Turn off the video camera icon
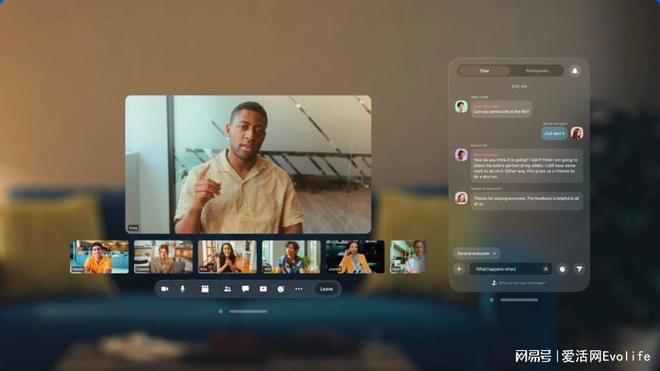Viewport: 660px width, 371px height. (165, 289)
